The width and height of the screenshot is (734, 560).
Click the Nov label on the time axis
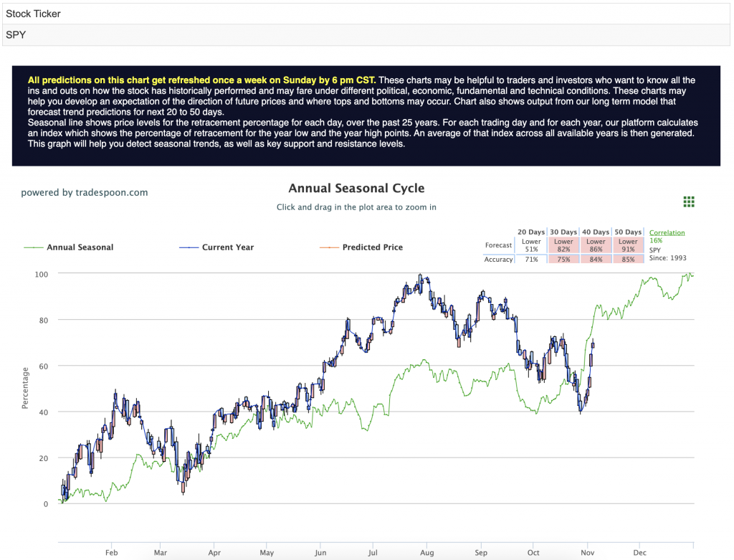(x=587, y=553)
